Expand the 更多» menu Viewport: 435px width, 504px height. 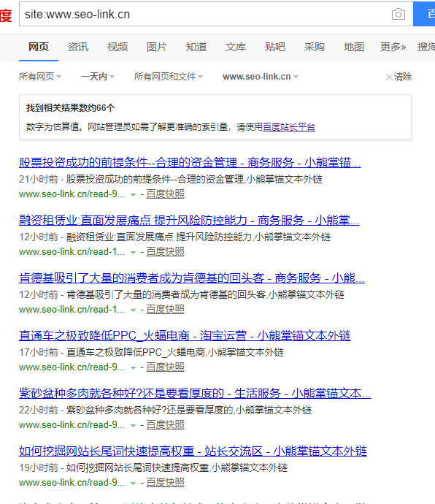tap(393, 47)
